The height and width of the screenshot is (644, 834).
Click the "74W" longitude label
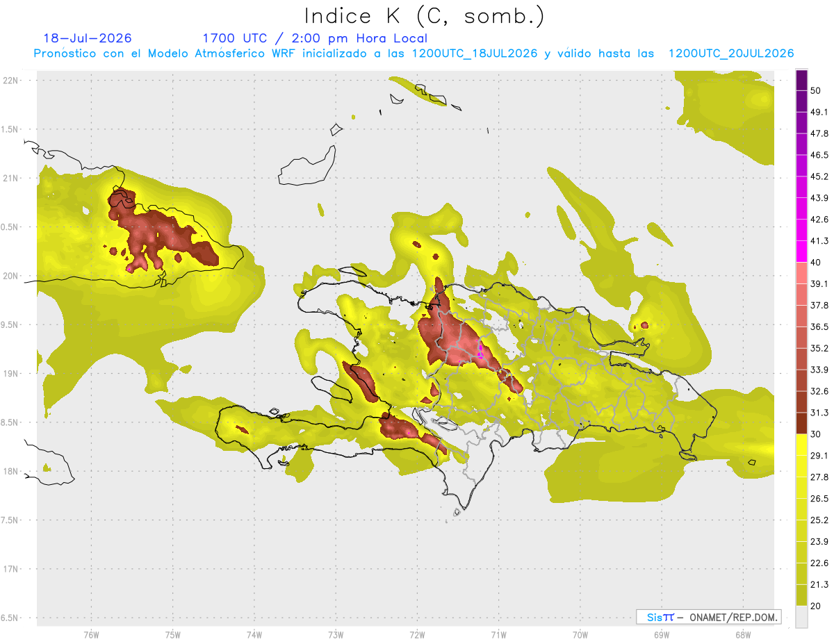click(x=254, y=634)
